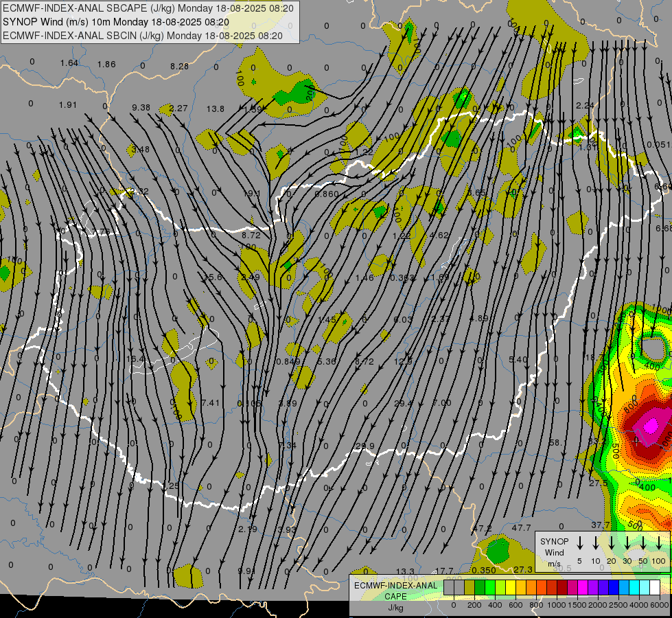Click the 'ECMWF-INDEX-ANAL CAPE J/kg' legend label
The width and height of the screenshot is (672, 618).
click(x=395, y=596)
